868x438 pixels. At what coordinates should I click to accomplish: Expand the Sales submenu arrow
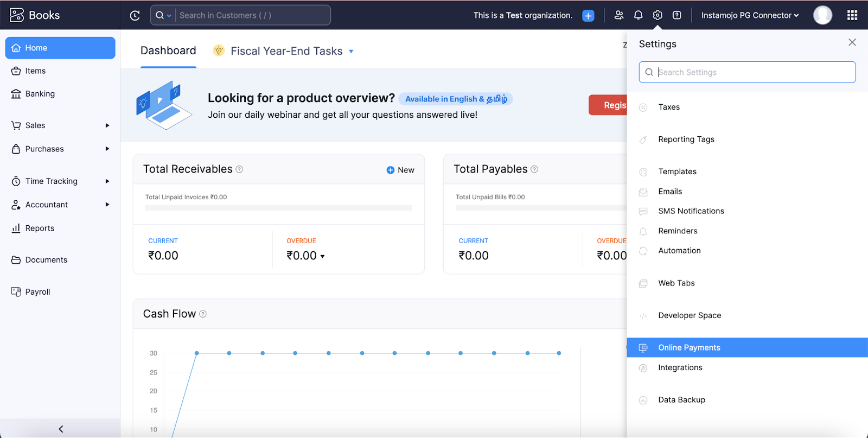[x=107, y=125]
